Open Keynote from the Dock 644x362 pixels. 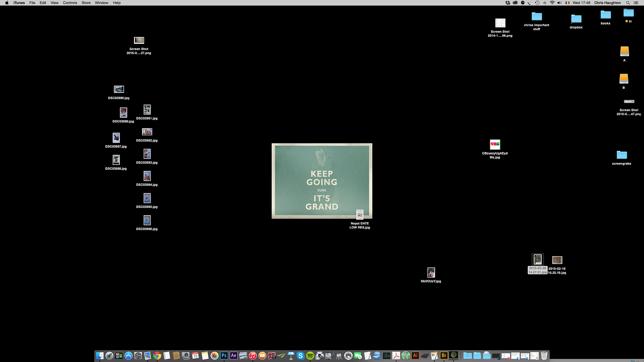291,356
